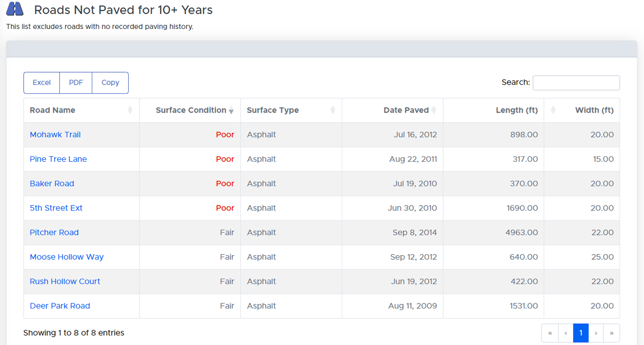Export table as PDF
644x345 pixels.
(x=76, y=83)
